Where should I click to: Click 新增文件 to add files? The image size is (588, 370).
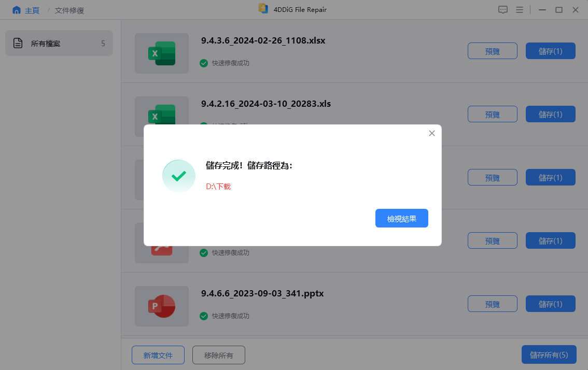point(158,355)
